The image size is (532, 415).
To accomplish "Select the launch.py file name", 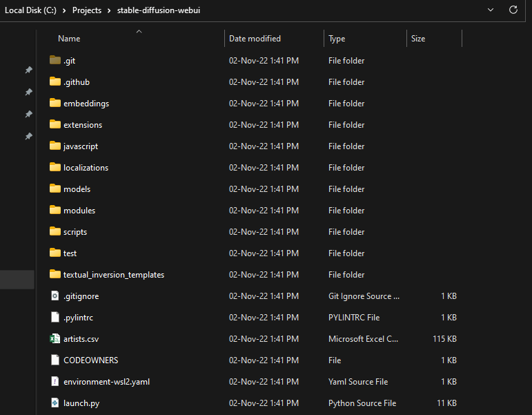I will pyautogui.click(x=81, y=403).
